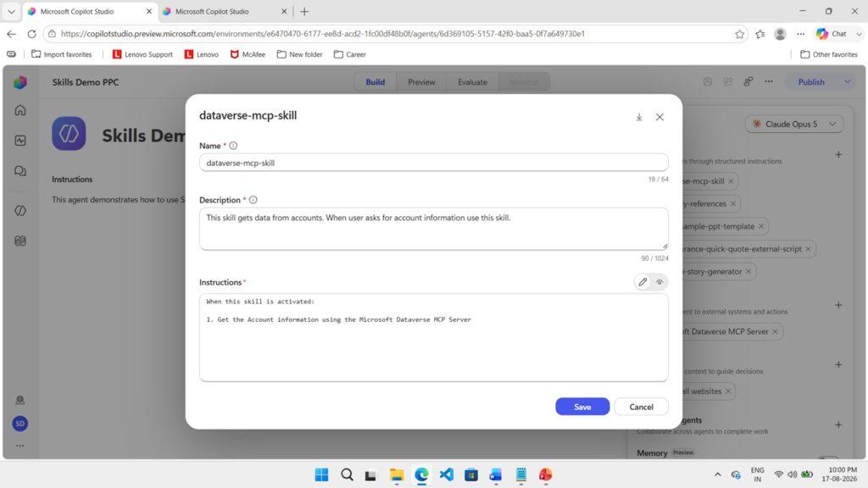This screenshot has height=488, width=868.
Task: Open the activity chart icon in left sidebar
Action: click(x=20, y=141)
